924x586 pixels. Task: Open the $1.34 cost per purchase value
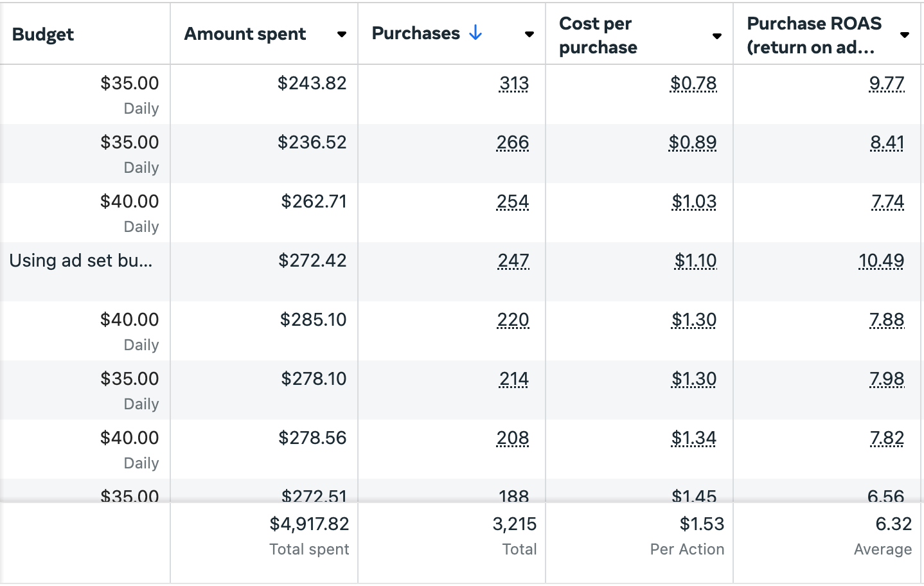click(x=694, y=438)
